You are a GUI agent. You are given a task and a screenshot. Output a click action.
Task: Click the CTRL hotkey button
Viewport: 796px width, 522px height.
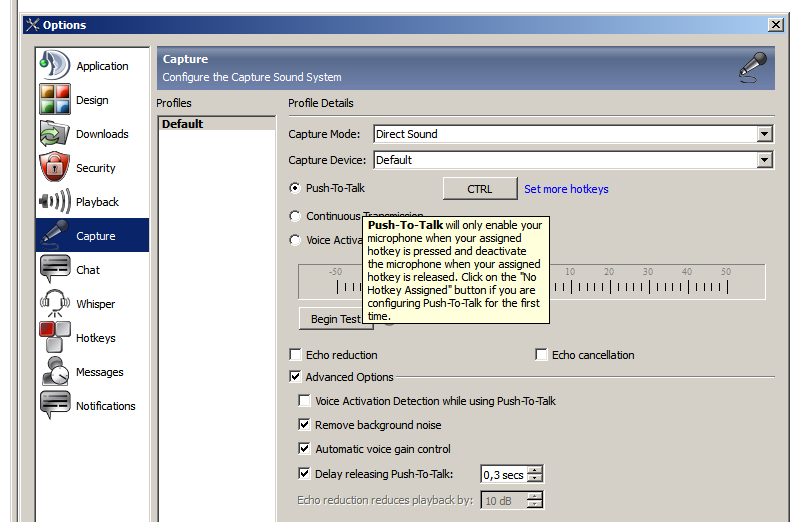pyautogui.click(x=480, y=189)
